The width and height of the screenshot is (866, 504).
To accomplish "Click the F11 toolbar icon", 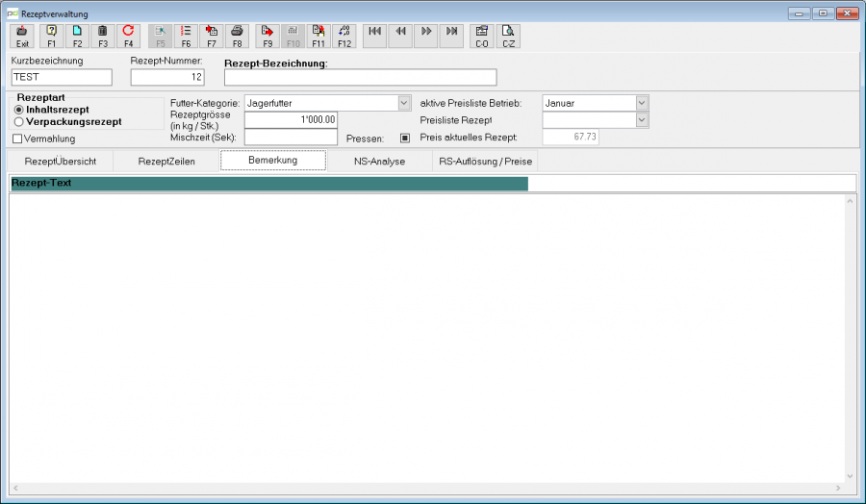I will pyautogui.click(x=318, y=37).
